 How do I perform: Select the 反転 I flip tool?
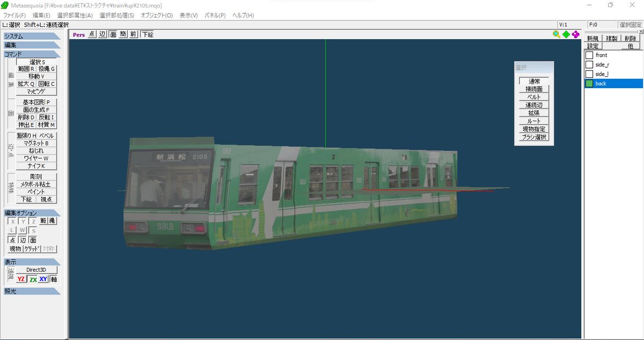(x=47, y=117)
